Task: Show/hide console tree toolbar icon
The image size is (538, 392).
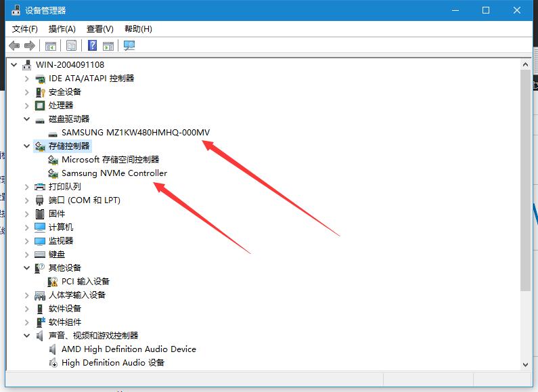Action: 51,45
